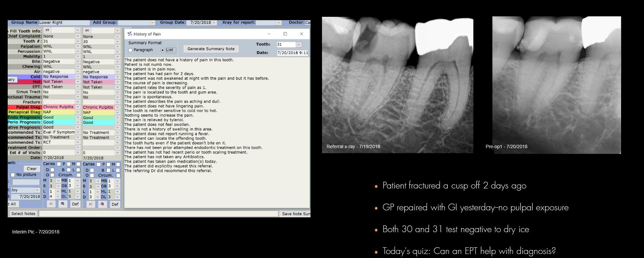Check the B caries surface for tooth 30

pyautogui.click(x=108, y=170)
